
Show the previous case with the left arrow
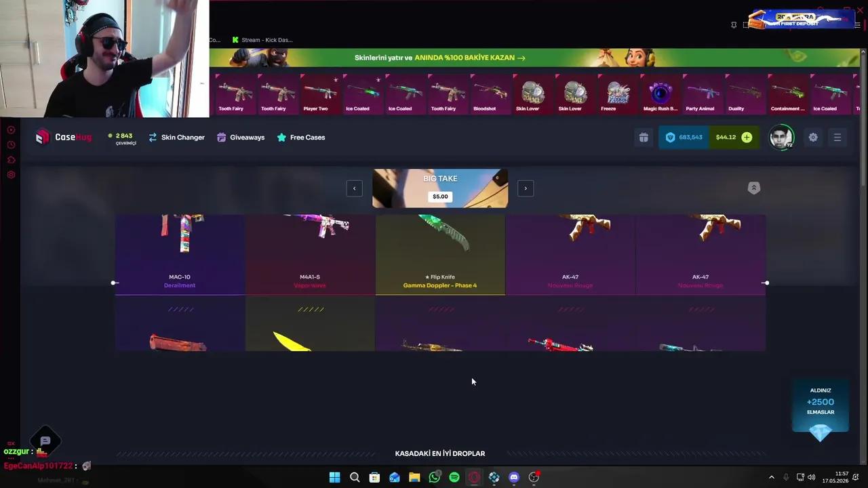[x=354, y=188]
